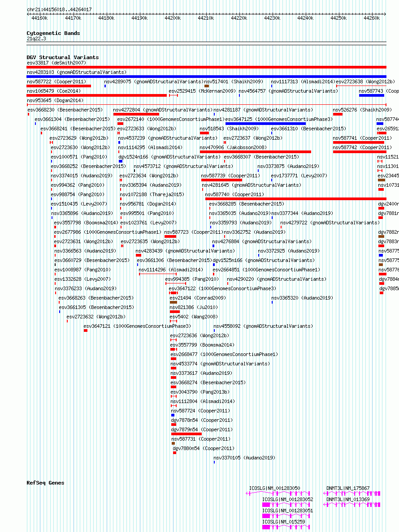This screenshot has width=399, height=532.
Task: Click the esv33817 (deSmith2007) variant label
Action: (56, 63)
